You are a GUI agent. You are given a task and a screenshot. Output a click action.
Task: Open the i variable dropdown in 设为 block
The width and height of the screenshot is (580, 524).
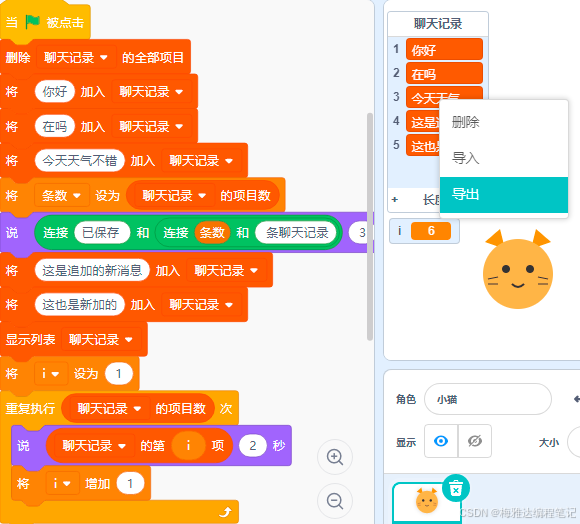(51, 373)
